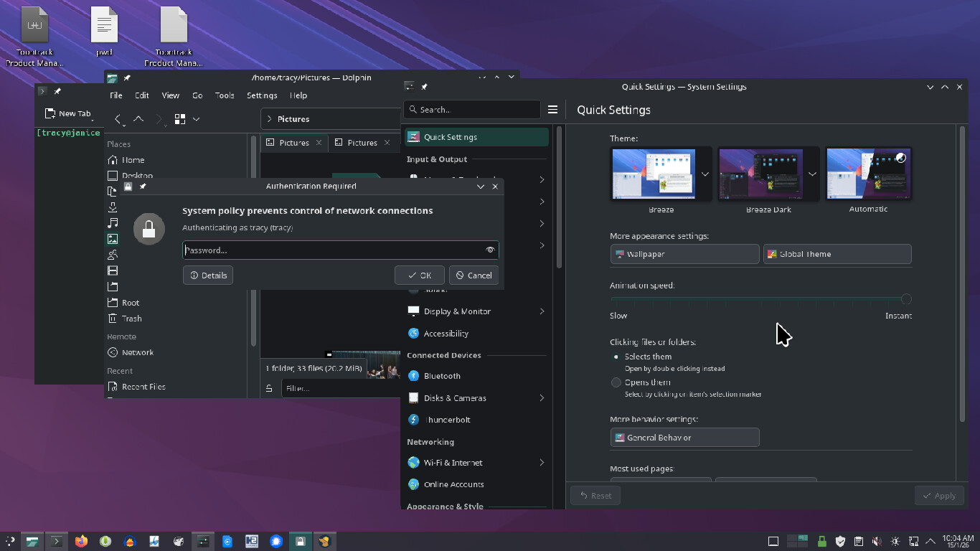Click the muted volume icon in system tray

click(877, 541)
